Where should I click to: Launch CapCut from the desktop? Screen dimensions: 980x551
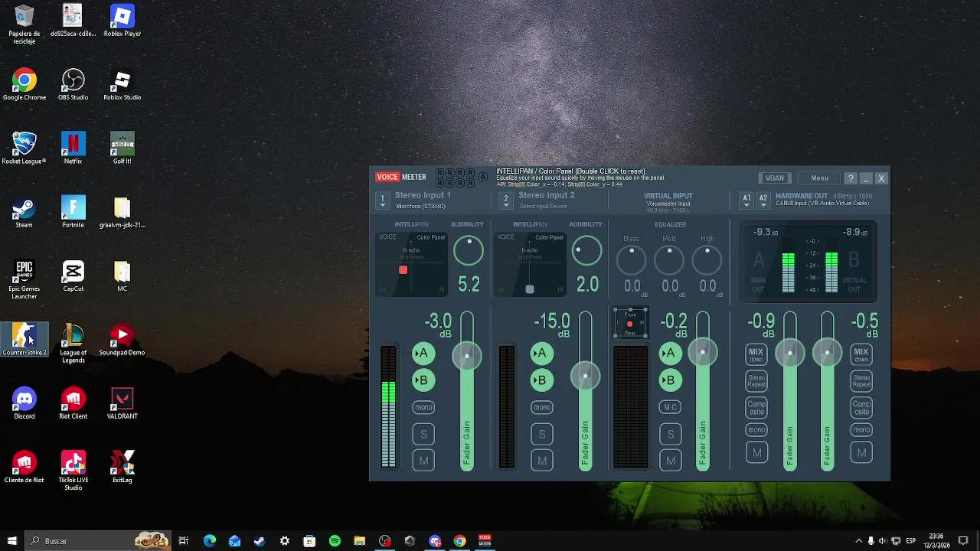(73, 276)
